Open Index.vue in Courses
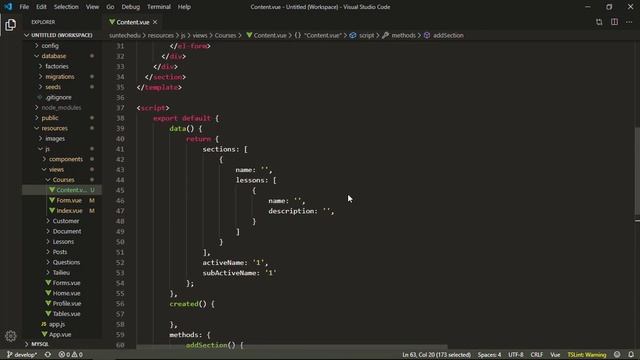 69,211
